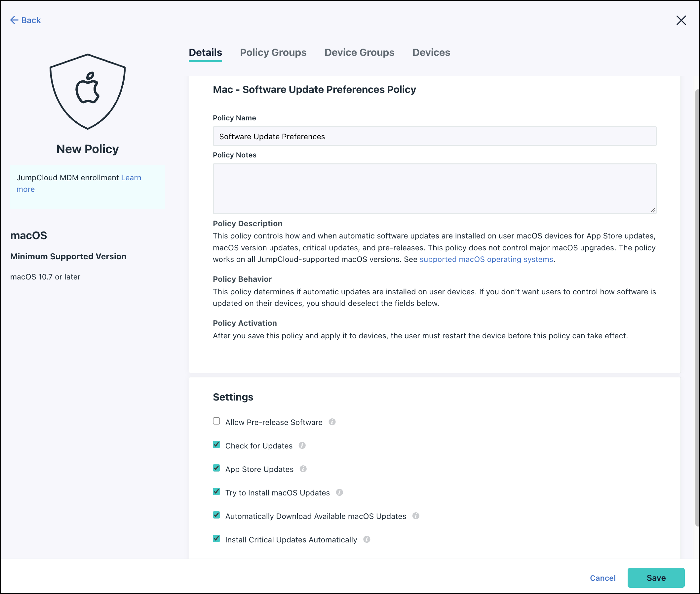Enable Allow Pre-release Software checkbox
Screen dimensions: 700x594
[x=216, y=421]
